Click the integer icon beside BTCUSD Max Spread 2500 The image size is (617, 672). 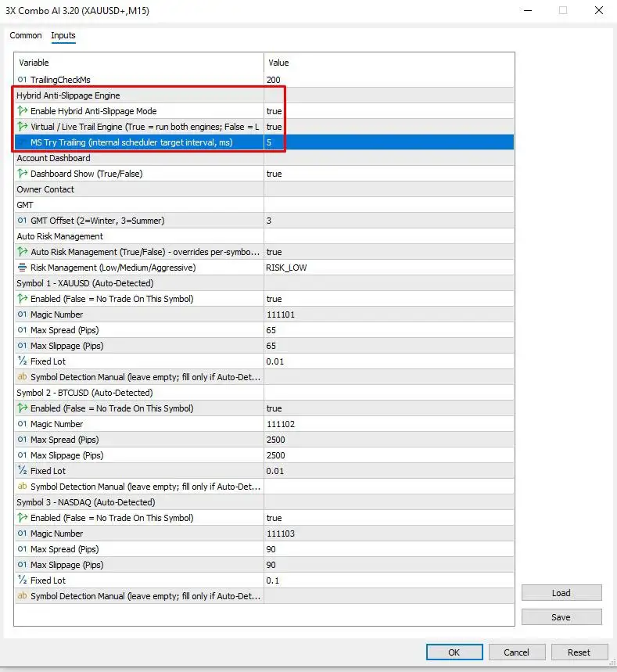[x=22, y=440]
